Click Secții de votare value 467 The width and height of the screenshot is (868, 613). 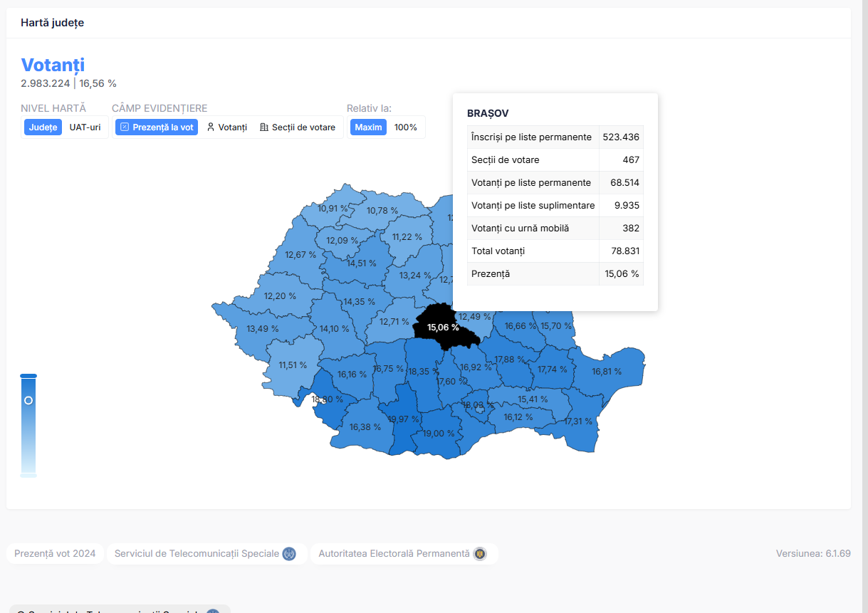tap(631, 159)
